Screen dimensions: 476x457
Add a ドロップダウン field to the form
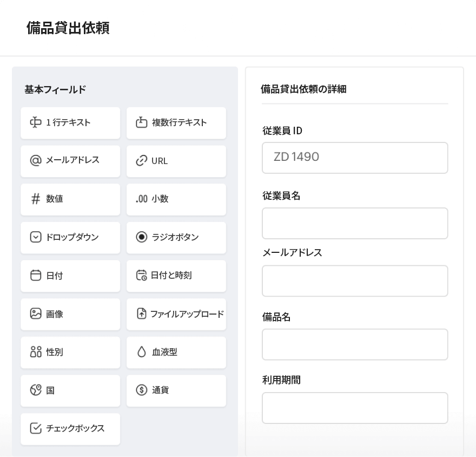pos(70,238)
